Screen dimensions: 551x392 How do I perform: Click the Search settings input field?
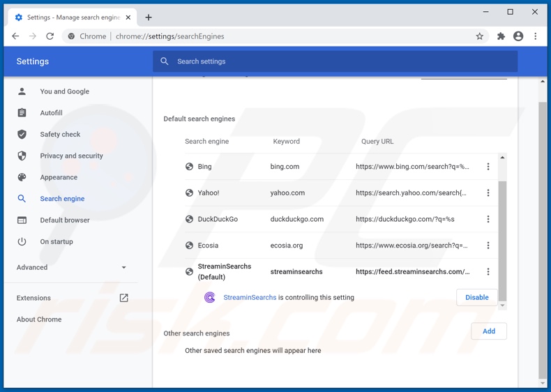coord(335,61)
